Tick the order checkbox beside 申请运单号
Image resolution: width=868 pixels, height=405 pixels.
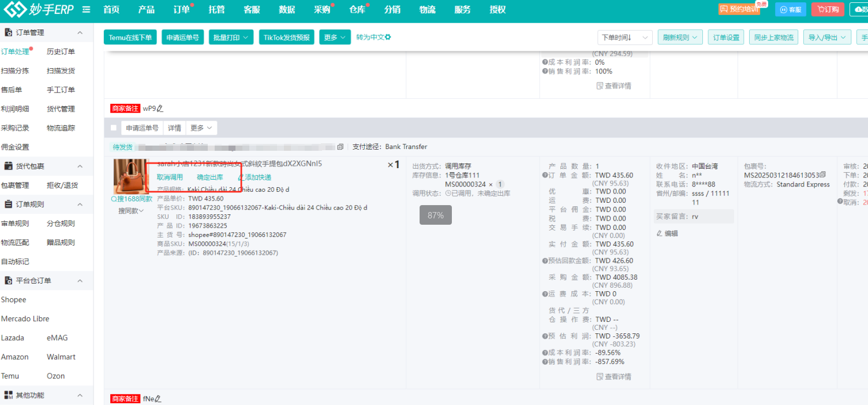click(114, 128)
